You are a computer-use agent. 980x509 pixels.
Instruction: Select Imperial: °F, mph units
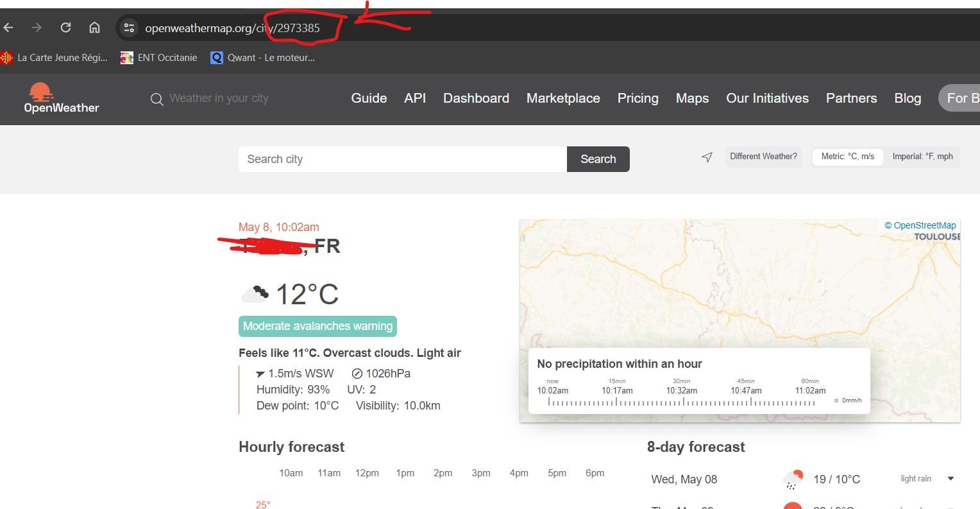point(922,157)
